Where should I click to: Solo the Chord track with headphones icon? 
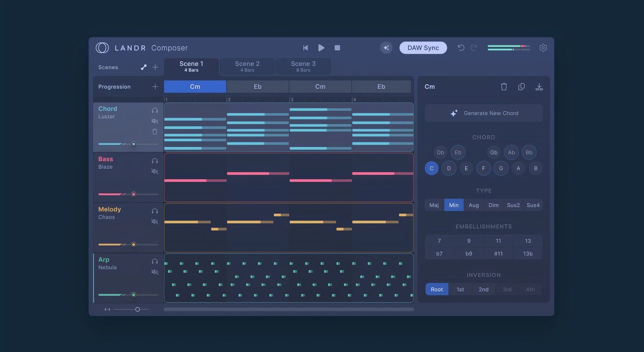(155, 111)
